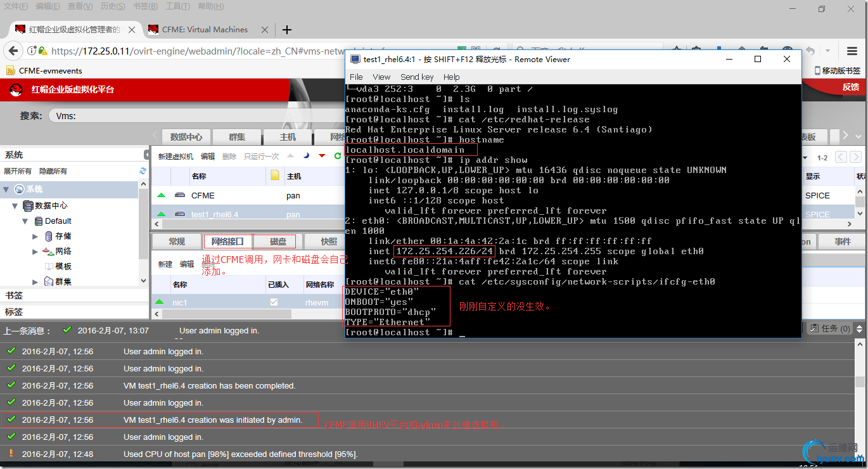
Task: Click 编辑 in the VM toolbar
Action: (x=208, y=157)
